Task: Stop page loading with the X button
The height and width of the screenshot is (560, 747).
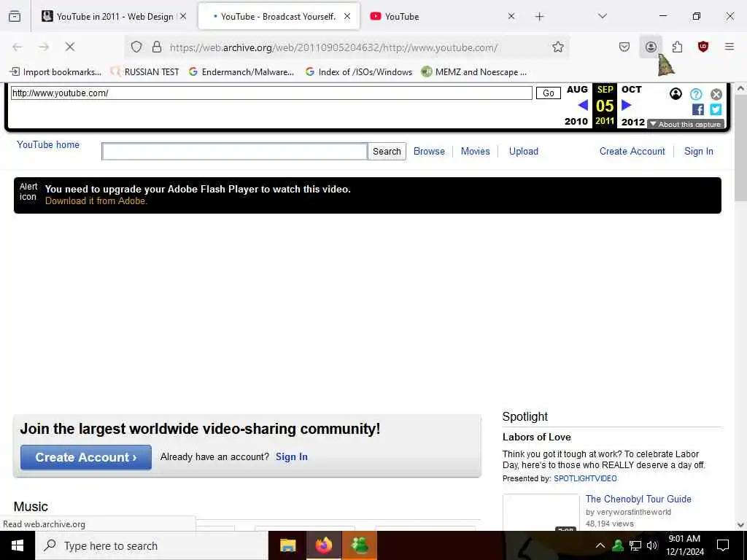Action: tap(69, 47)
